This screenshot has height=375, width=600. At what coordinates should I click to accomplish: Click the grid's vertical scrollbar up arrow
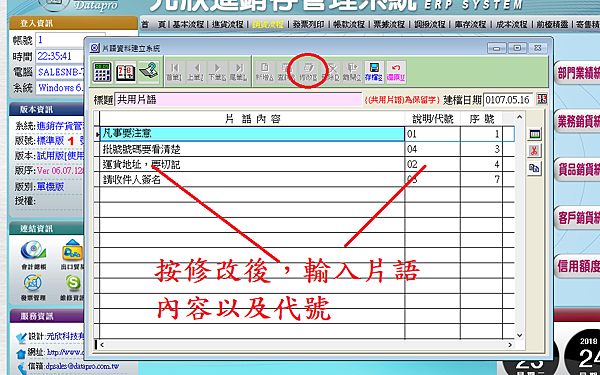519,117
